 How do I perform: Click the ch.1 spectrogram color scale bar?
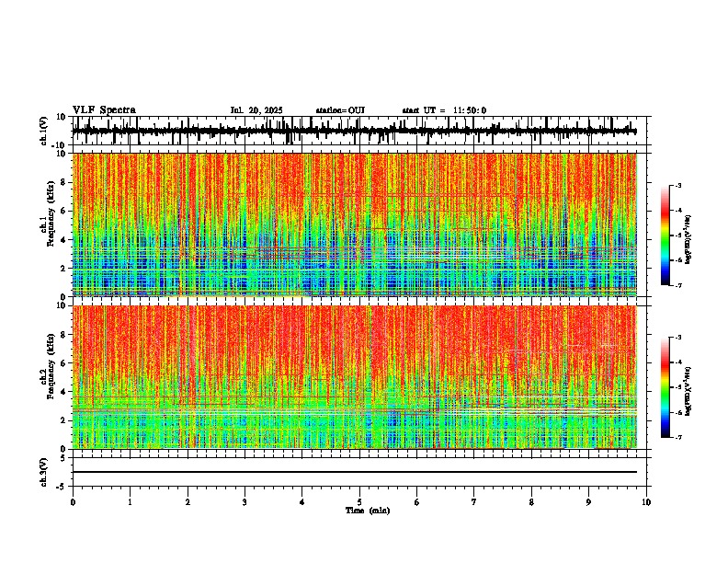pyautogui.click(x=665, y=236)
